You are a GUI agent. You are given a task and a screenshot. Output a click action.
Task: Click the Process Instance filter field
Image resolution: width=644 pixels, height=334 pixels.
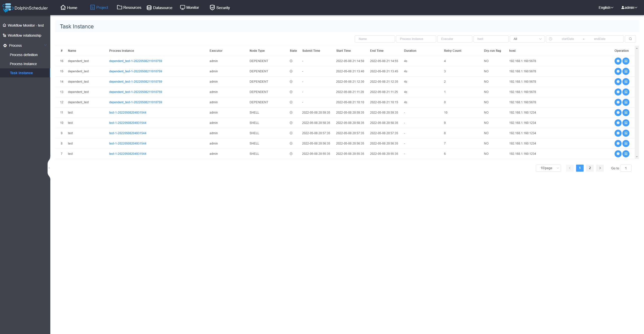click(416, 39)
